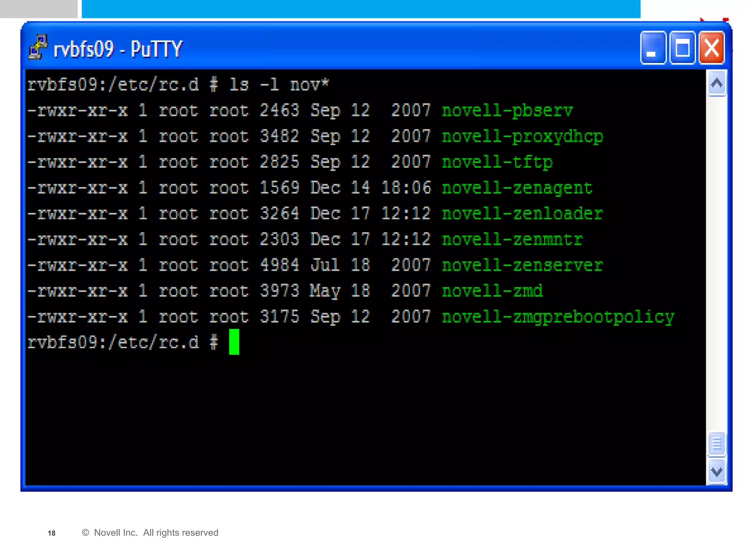Click the novell-zmgprebootpolicy file name

(x=558, y=317)
